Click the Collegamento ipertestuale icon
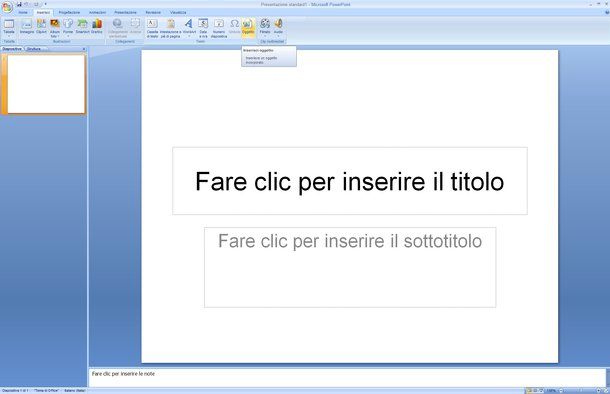Image resolution: width=610 pixels, height=394 pixels. point(118,24)
